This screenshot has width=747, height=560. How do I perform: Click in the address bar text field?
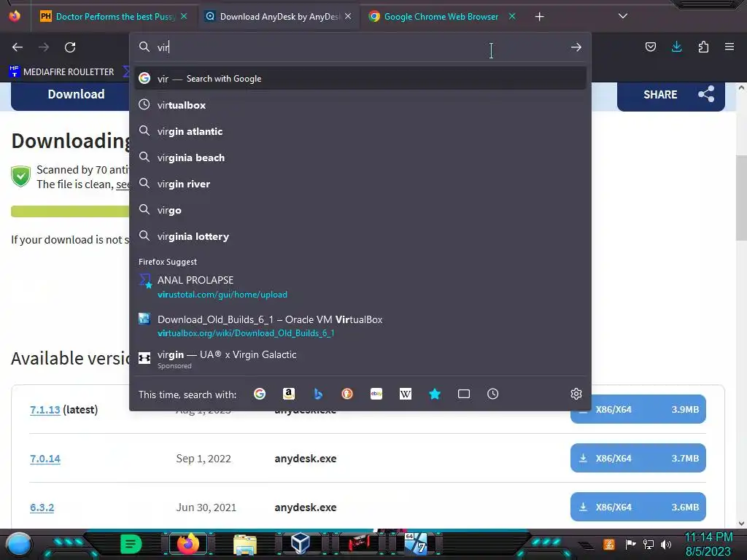[x=360, y=47]
